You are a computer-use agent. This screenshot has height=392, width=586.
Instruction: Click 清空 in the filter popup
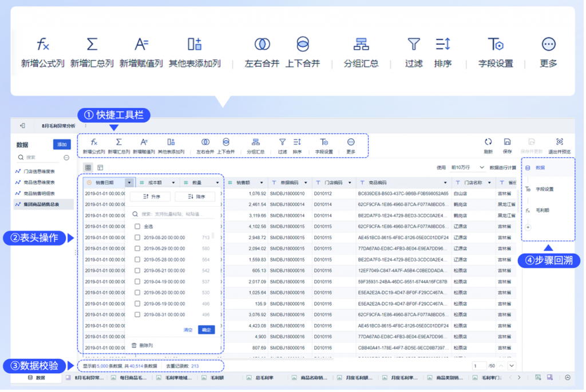[188, 330]
